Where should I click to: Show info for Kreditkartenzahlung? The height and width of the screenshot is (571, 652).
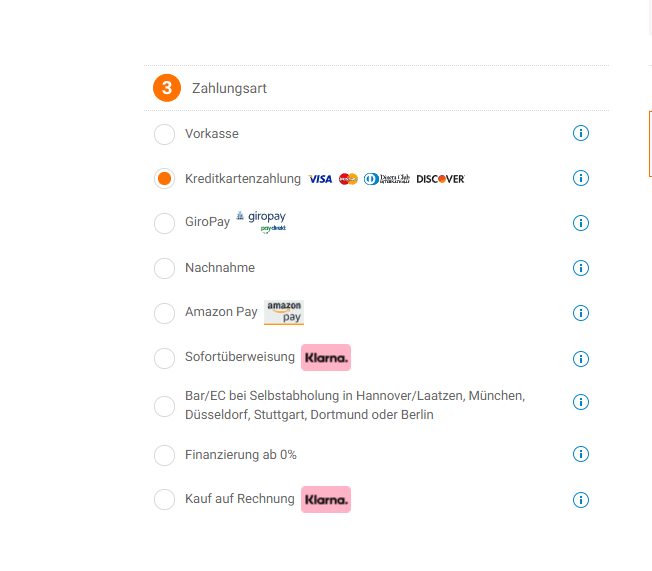point(581,178)
